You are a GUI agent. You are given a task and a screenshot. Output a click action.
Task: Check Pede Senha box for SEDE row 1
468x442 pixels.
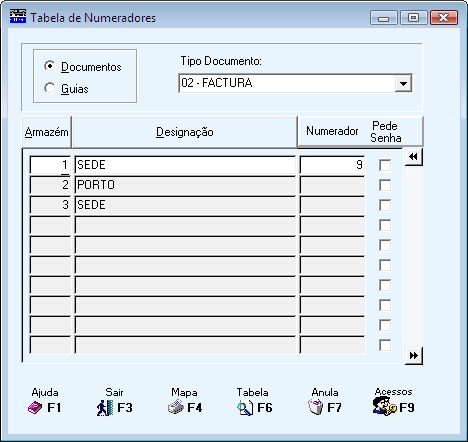click(385, 165)
